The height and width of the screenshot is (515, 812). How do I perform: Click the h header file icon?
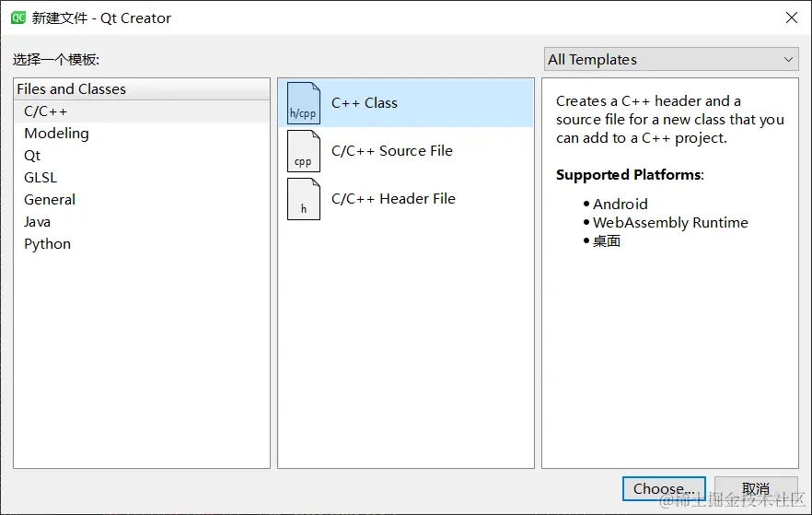304,199
